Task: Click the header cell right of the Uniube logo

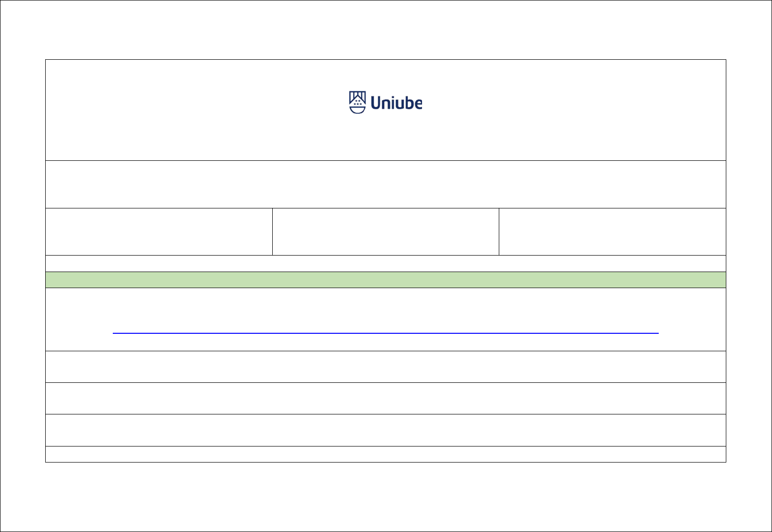Action: [x=574, y=110]
